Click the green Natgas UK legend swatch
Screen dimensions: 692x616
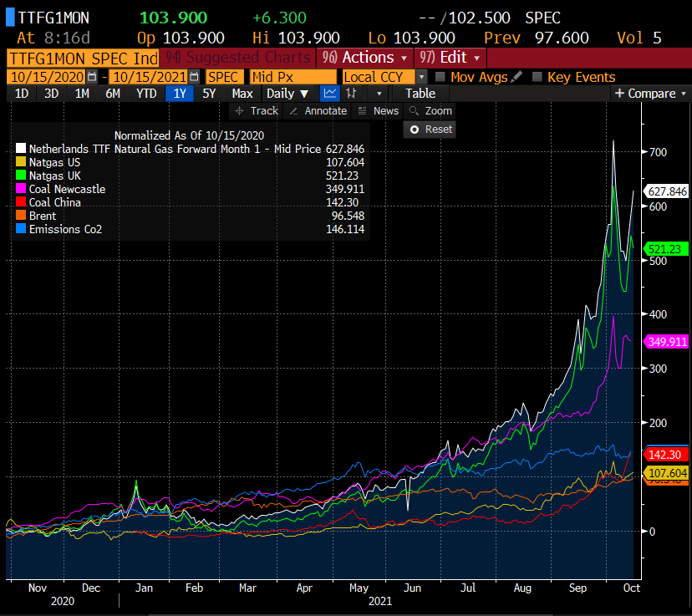coord(22,176)
